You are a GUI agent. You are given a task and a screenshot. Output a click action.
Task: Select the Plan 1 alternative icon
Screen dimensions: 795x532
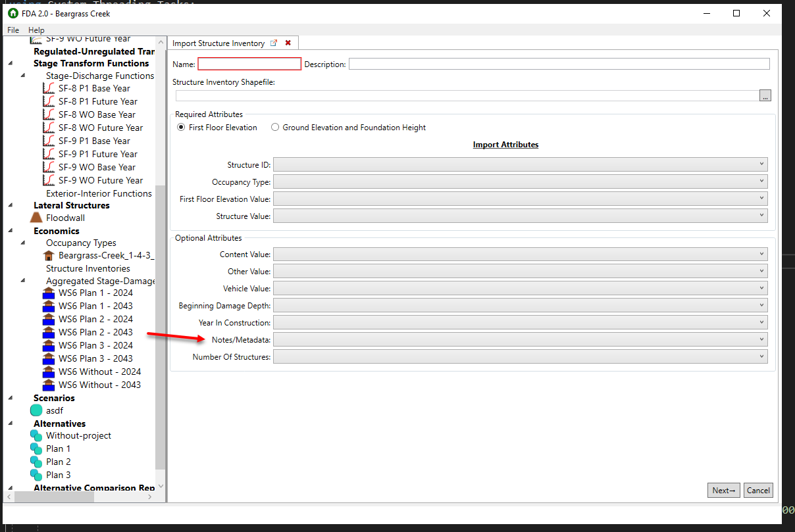(37, 448)
